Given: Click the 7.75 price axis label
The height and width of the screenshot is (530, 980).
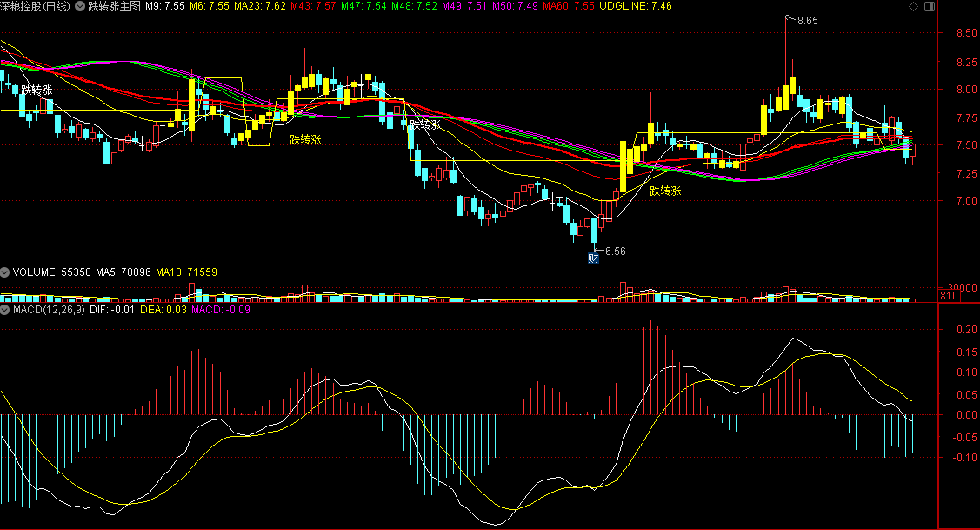Looking at the screenshot, I should tap(966, 117).
